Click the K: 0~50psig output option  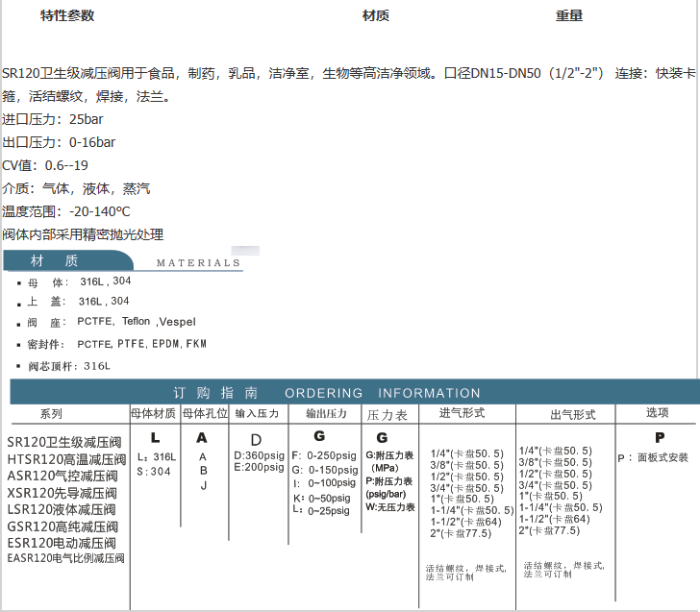click(322, 499)
